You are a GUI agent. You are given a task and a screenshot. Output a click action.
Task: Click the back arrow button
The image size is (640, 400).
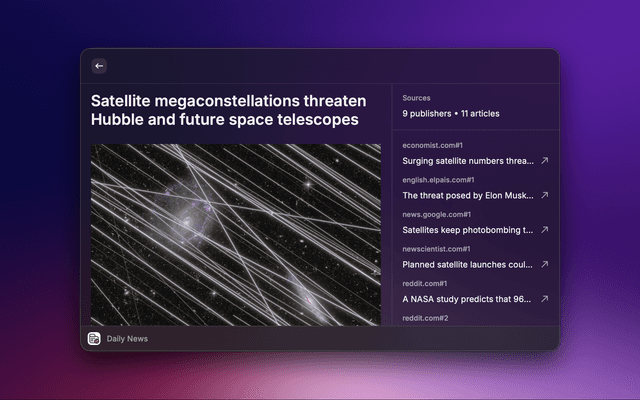[x=98, y=66]
